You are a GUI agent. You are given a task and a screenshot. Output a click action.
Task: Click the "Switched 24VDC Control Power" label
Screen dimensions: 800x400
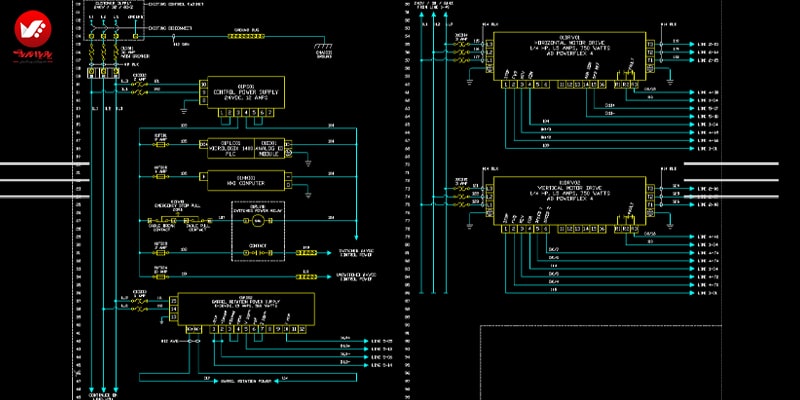(358, 253)
